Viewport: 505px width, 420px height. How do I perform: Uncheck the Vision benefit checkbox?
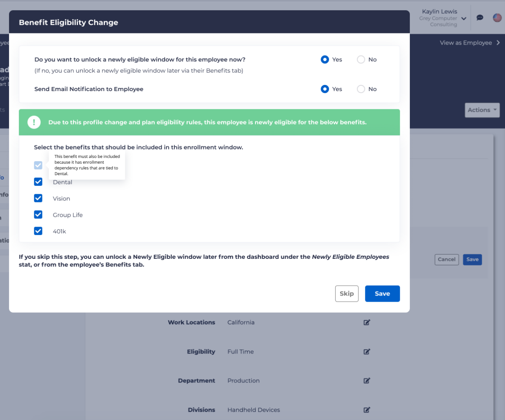point(38,198)
